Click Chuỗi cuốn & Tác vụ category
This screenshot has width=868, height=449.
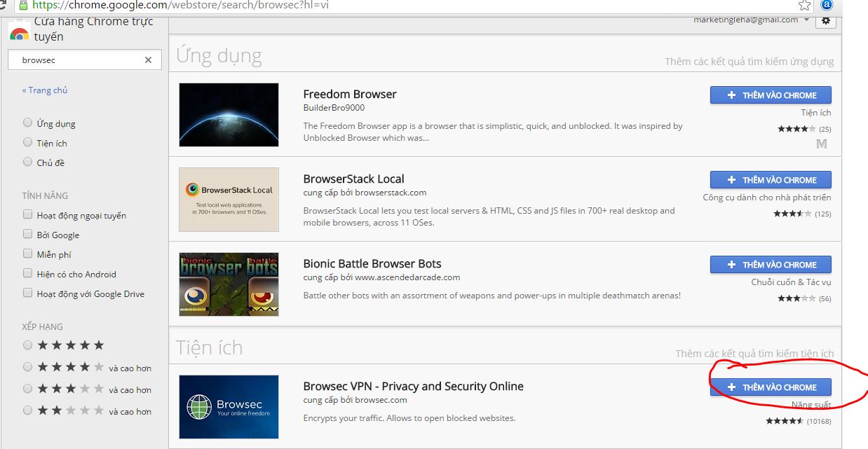(x=792, y=282)
